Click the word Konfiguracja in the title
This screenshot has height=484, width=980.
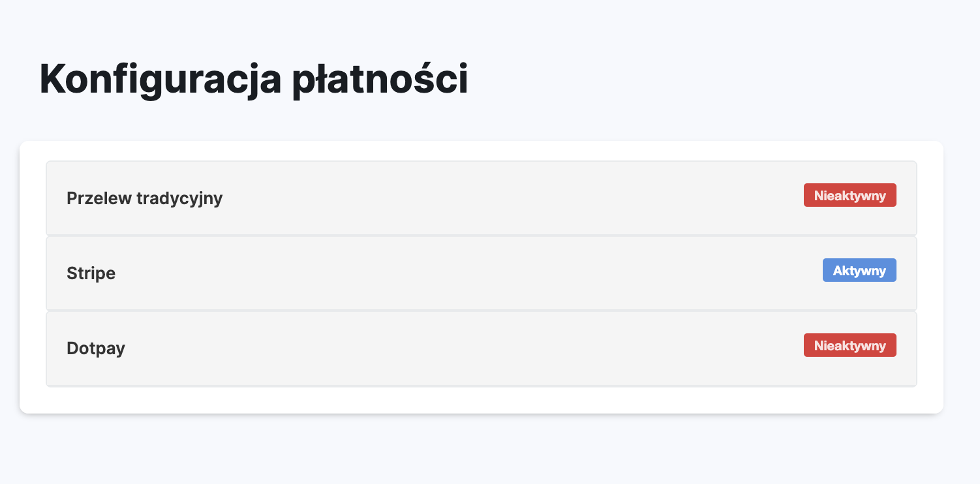161,80
